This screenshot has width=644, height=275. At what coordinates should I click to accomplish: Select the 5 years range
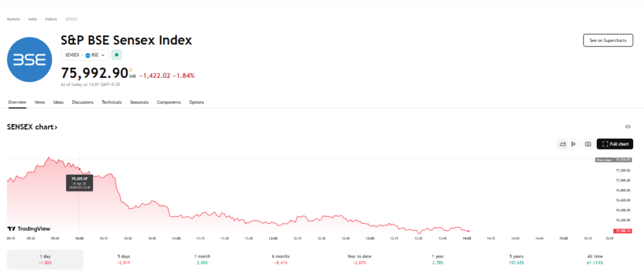tap(516, 259)
